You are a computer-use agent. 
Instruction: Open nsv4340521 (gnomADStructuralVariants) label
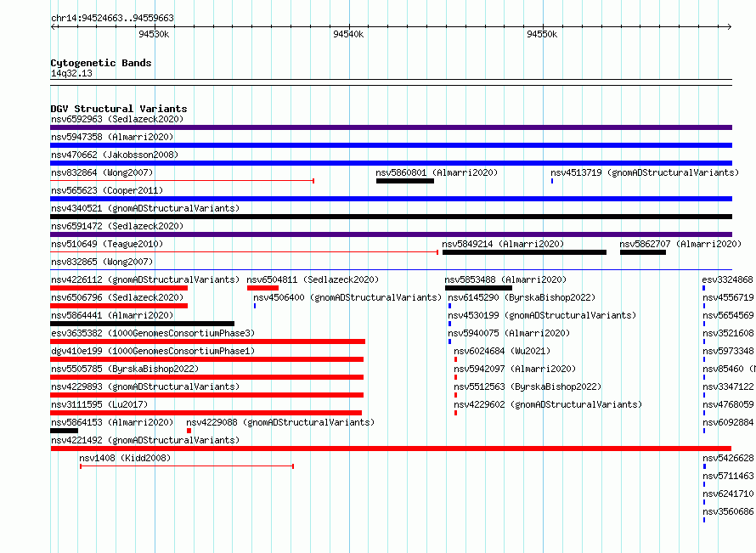[145, 208]
